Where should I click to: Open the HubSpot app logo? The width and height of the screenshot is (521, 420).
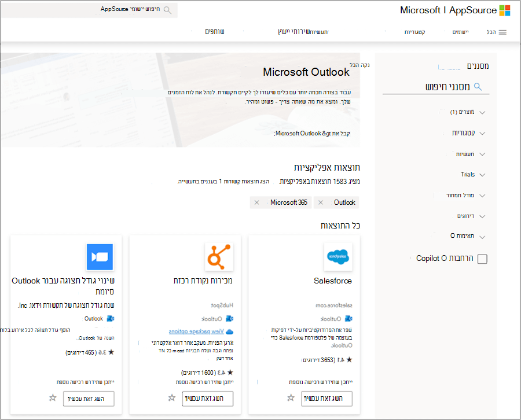[219, 257]
